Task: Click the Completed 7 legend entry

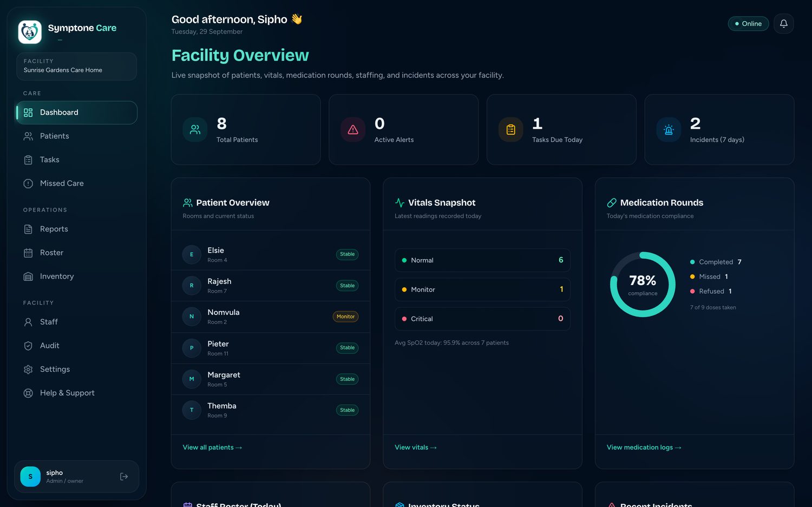Action: (716, 262)
